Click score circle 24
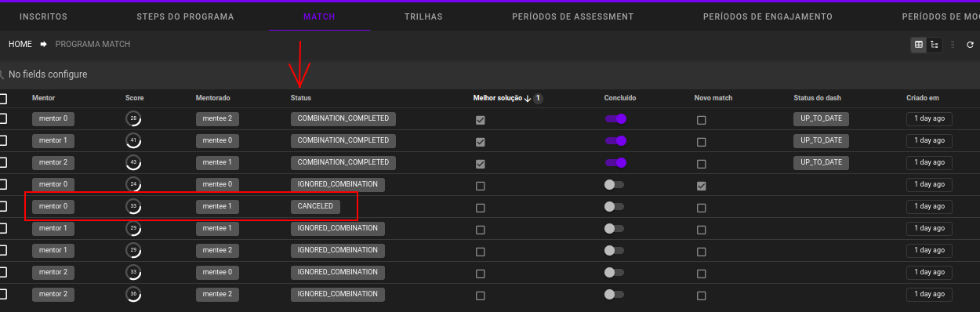980x312 pixels. tap(133, 185)
